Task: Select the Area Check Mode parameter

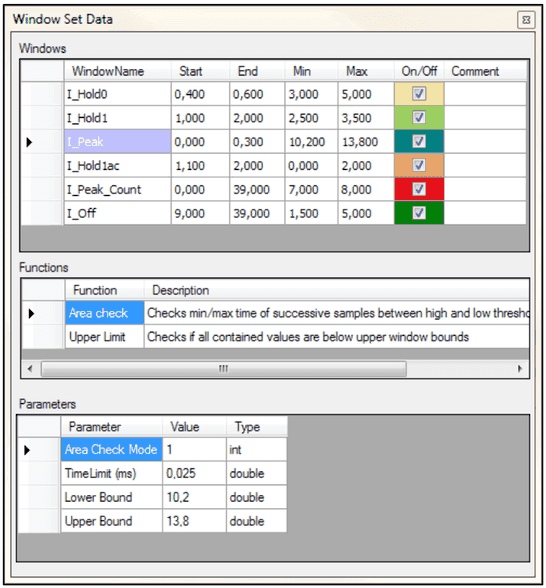Action: 111,449
